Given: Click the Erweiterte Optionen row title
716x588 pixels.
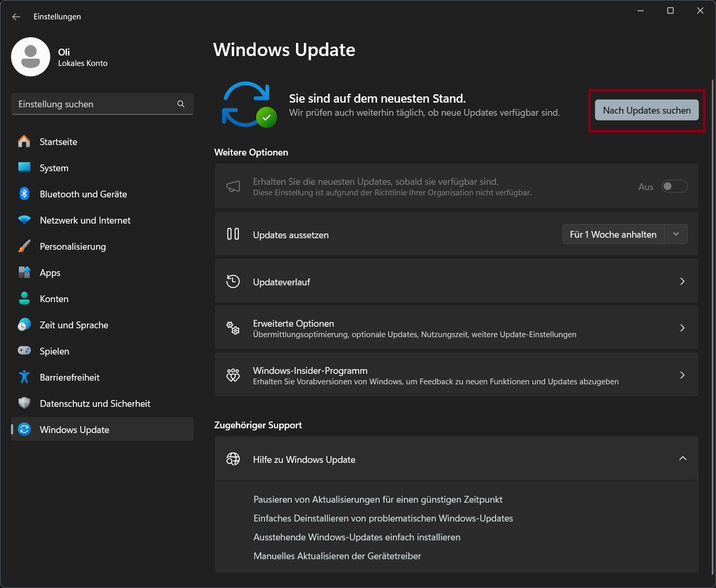Looking at the screenshot, I should coord(293,324).
